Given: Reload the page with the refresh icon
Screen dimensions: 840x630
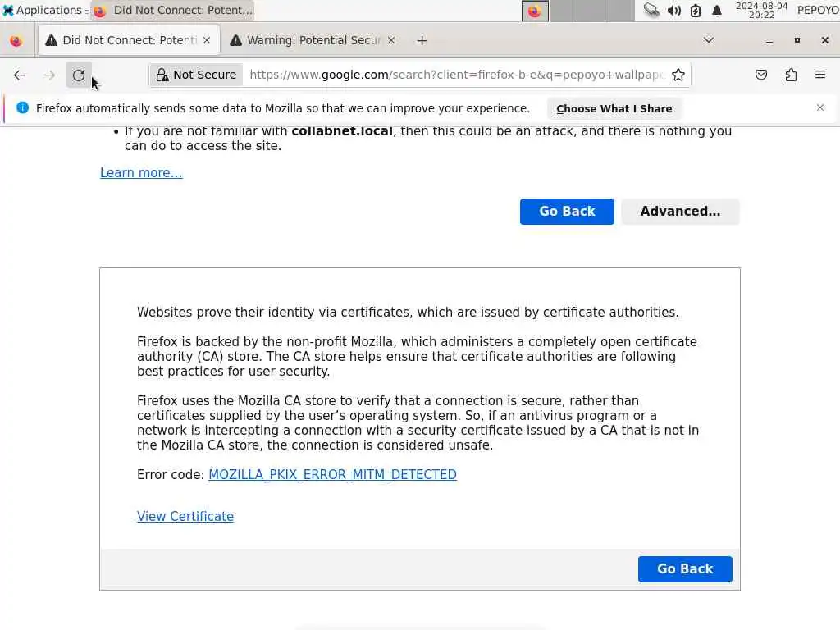Looking at the screenshot, I should point(79,75).
